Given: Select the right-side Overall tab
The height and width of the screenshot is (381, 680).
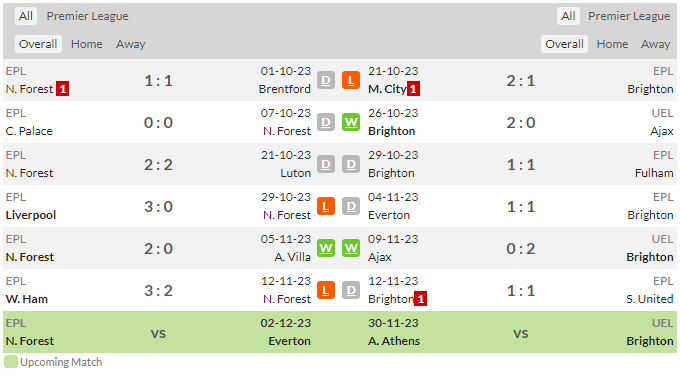Looking at the screenshot, I should (564, 44).
